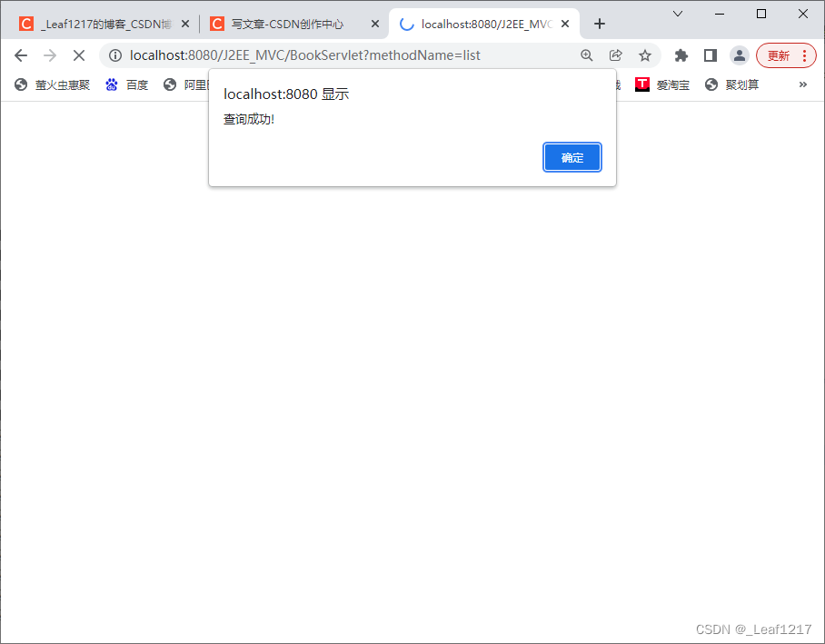Switch to 写文章-CSDN创作中心 tab

(x=287, y=25)
